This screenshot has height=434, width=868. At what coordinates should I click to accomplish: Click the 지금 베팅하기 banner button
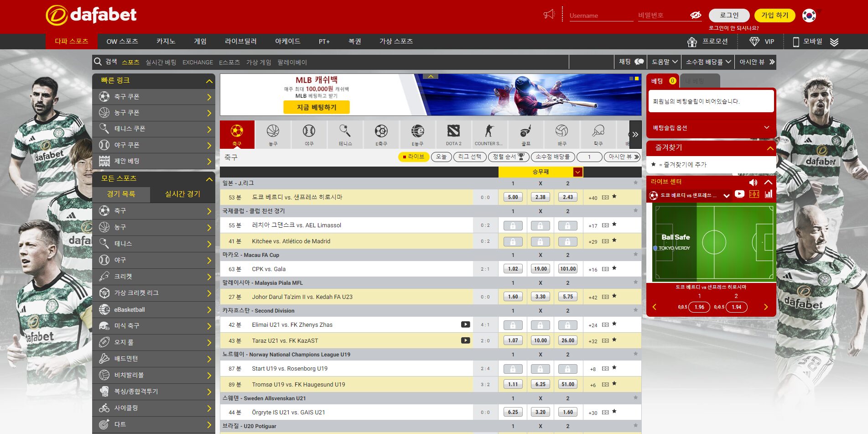317,107
